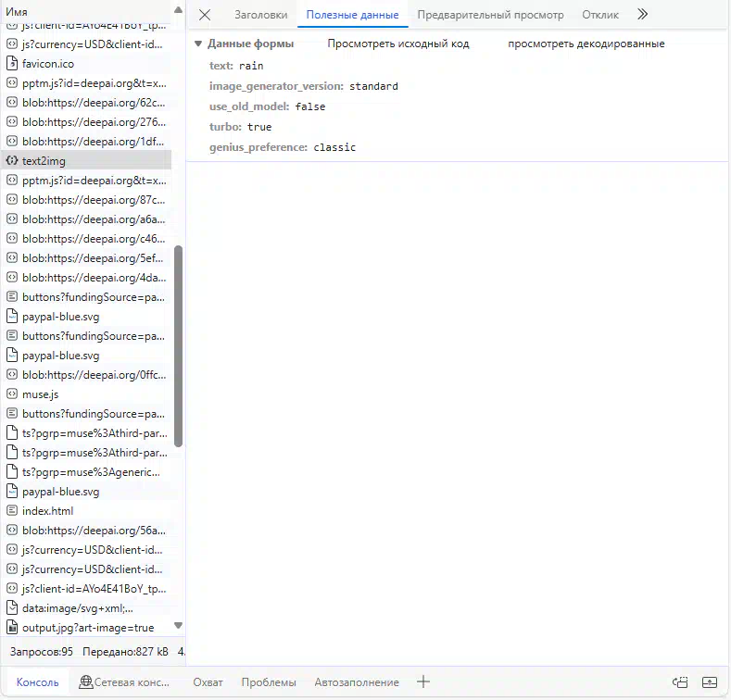Click the data:image/svg+xml file icon
The width and height of the screenshot is (731, 700).
click(x=12, y=608)
